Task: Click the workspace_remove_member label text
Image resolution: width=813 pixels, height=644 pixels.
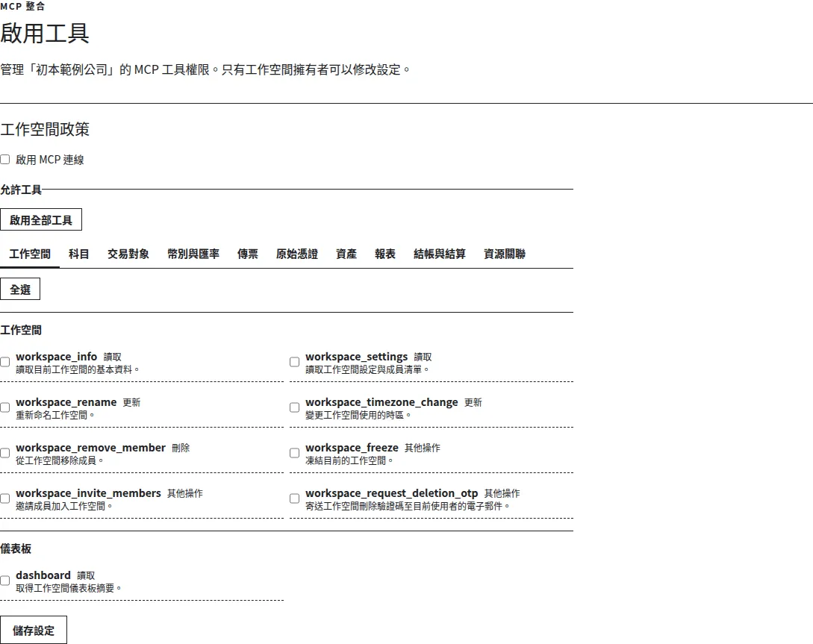Action: (91, 448)
